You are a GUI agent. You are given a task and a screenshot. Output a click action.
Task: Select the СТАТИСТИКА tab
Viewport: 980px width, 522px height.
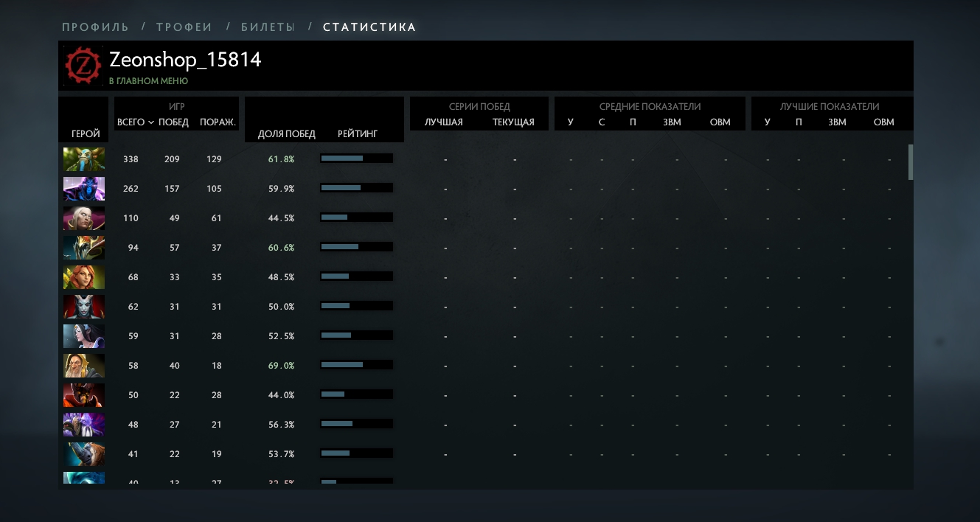coord(369,27)
